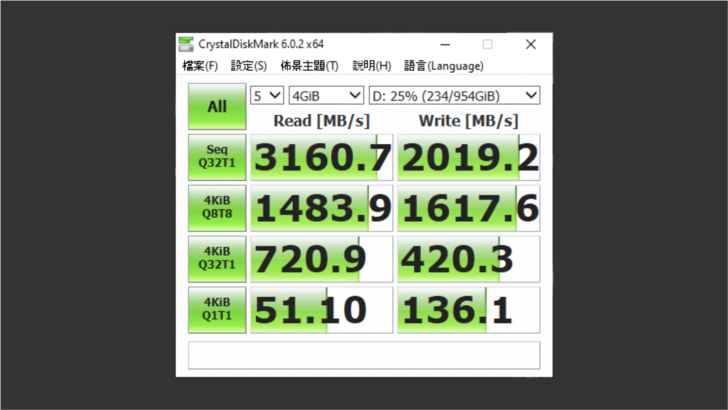Screen dimensions: 728x410
Task: Start the 4KiB Q1T1 test
Action: pos(217,310)
